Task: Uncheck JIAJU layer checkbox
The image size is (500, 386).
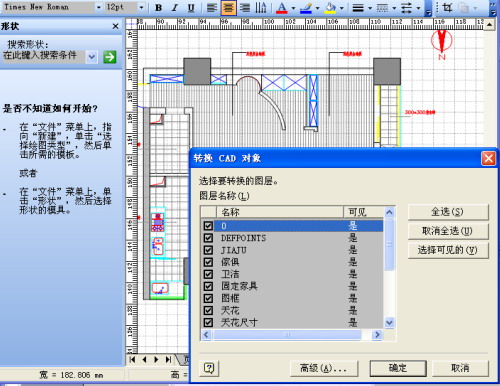Action: (208, 250)
